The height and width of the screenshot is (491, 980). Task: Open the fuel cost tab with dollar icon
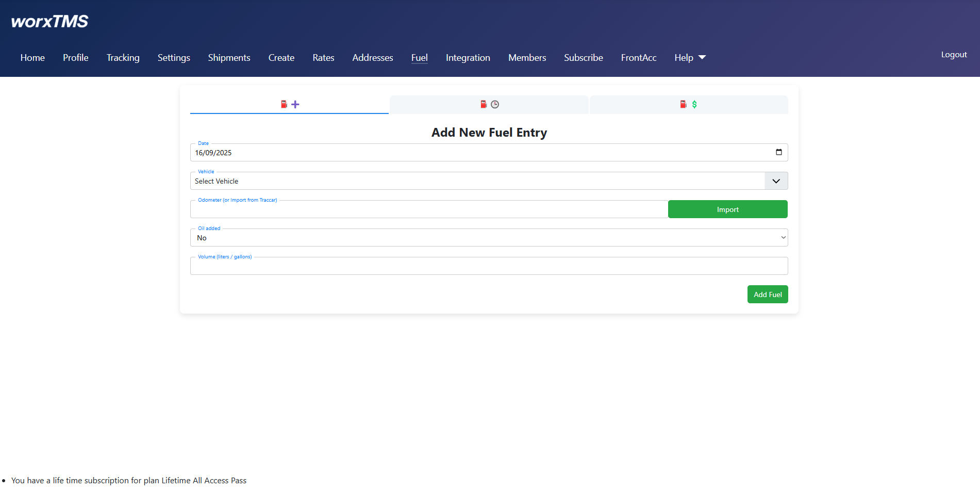[x=689, y=104]
